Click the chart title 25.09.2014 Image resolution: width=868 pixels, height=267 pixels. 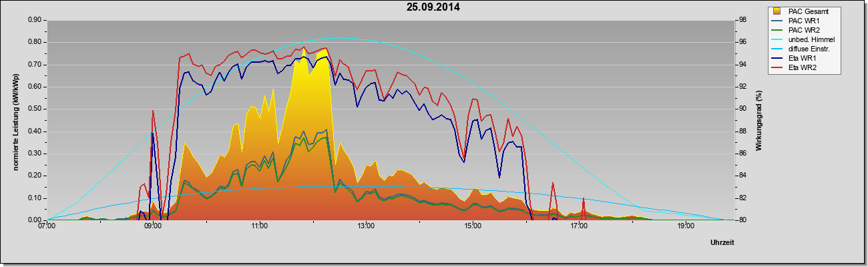click(x=433, y=7)
